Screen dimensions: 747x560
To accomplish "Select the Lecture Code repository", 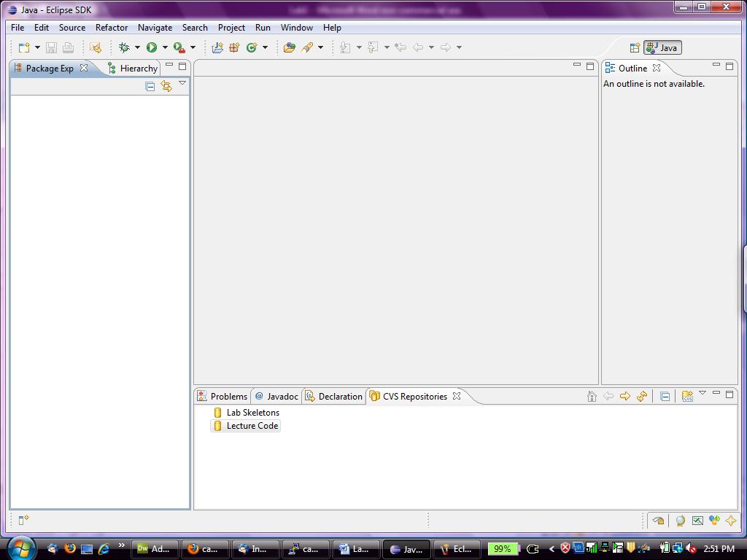I will click(252, 426).
